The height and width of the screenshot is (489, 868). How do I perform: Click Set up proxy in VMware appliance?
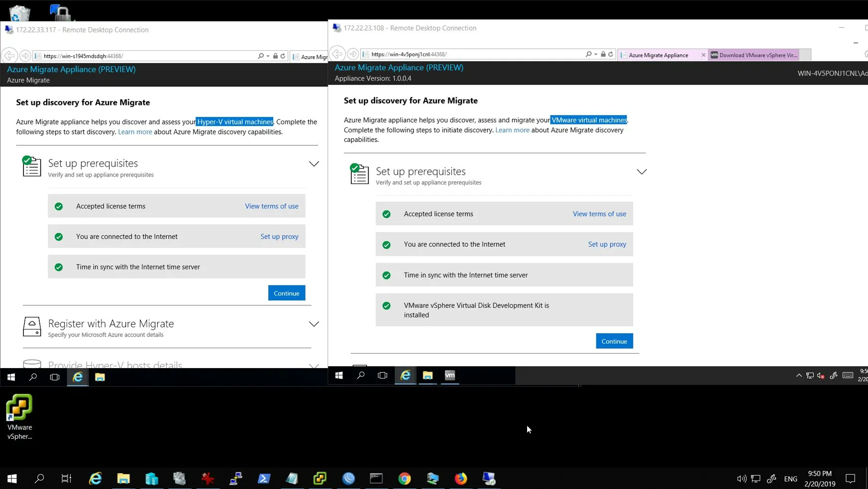(607, 244)
